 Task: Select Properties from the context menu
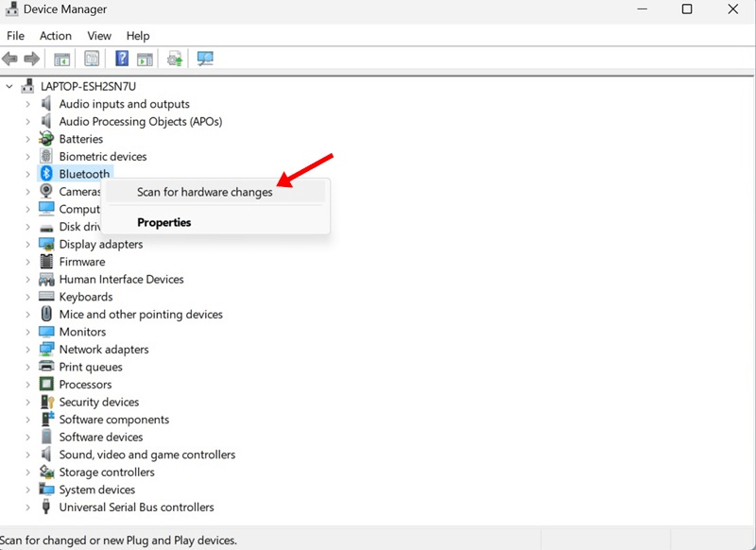[x=164, y=223]
